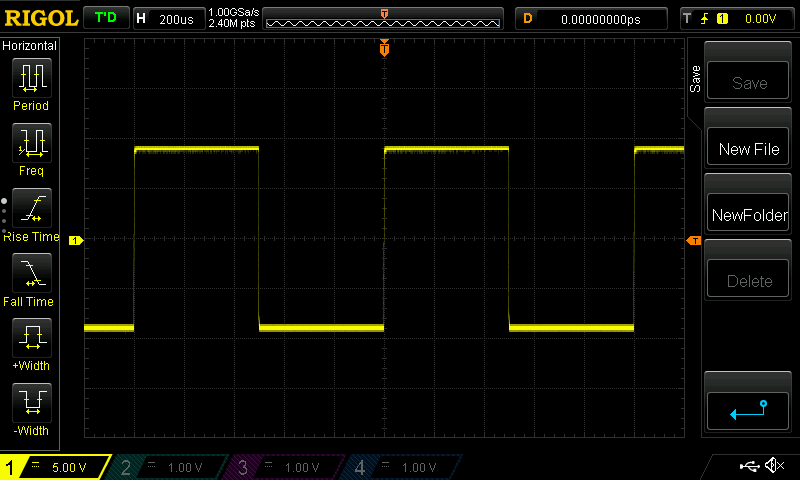The width and height of the screenshot is (800, 480).
Task: Open the horizontal timebase 200us setting
Action: click(x=169, y=19)
